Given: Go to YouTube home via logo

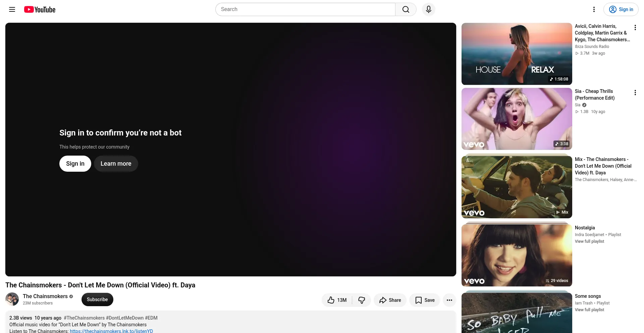Looking at the screenshot, I should (x=40, y=9).
